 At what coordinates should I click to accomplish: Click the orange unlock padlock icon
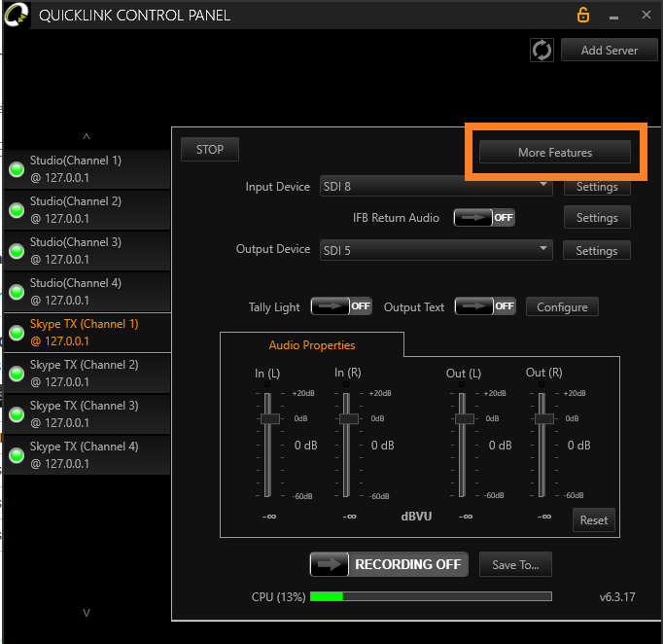click(x=583, y=15)
